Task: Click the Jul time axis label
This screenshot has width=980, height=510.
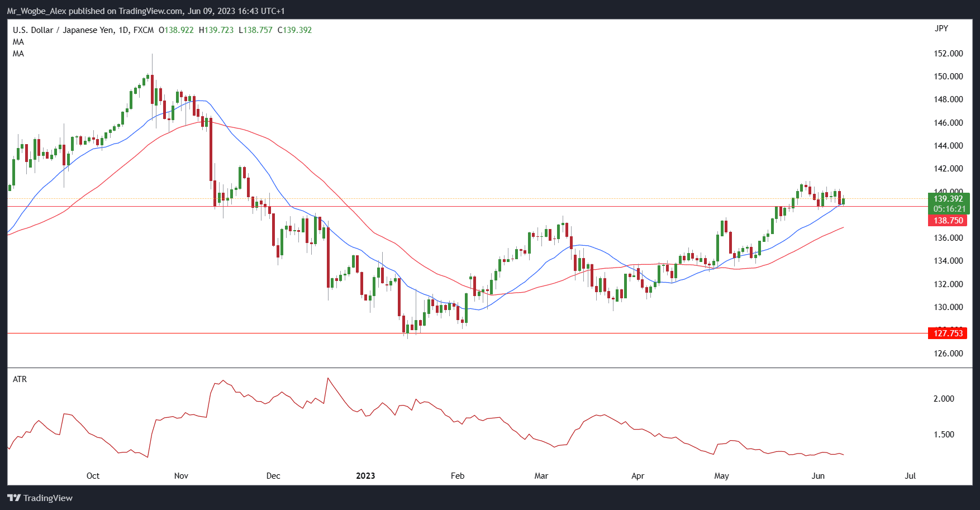Action: tap(910, 476)
